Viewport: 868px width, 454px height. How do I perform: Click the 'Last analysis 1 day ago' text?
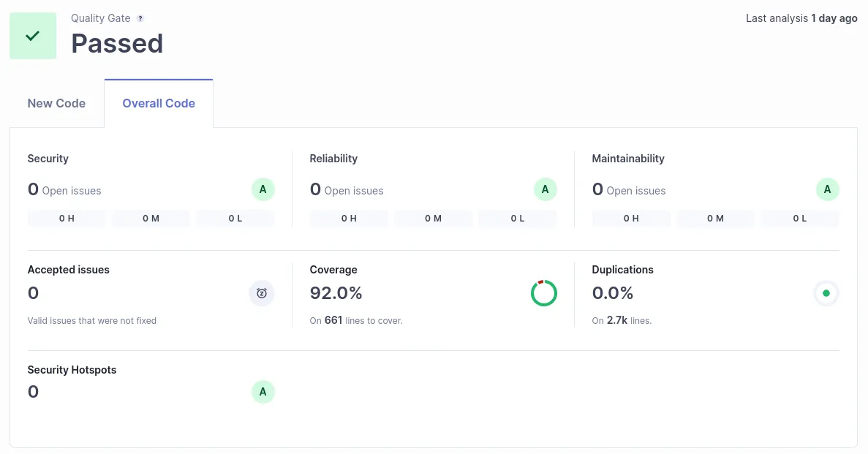[x=801, y=18]
